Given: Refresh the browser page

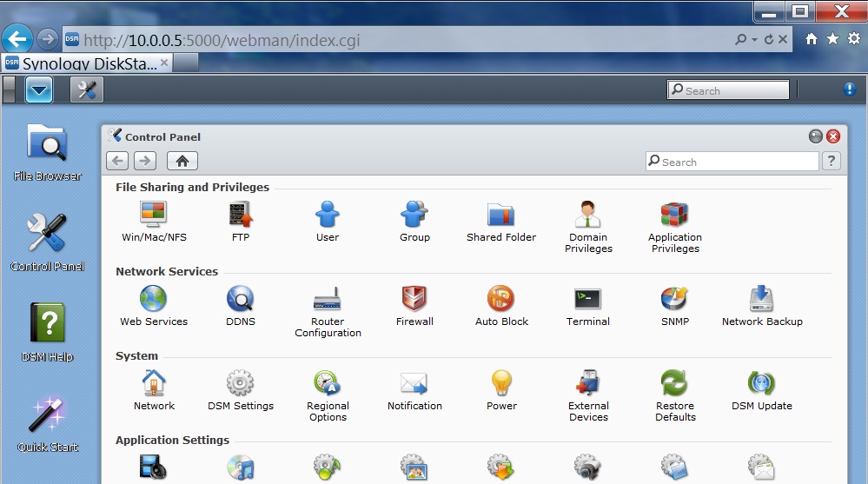Looking at the screenshot, I should (769, 39).
